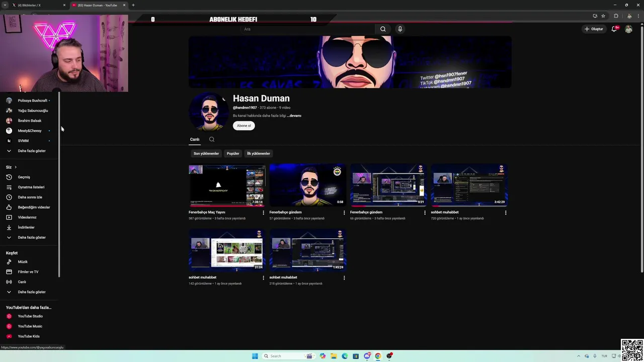Expand channel description with ...devamı
The width and height of the screenshot is (644, 362).
(x=294, y=116)
